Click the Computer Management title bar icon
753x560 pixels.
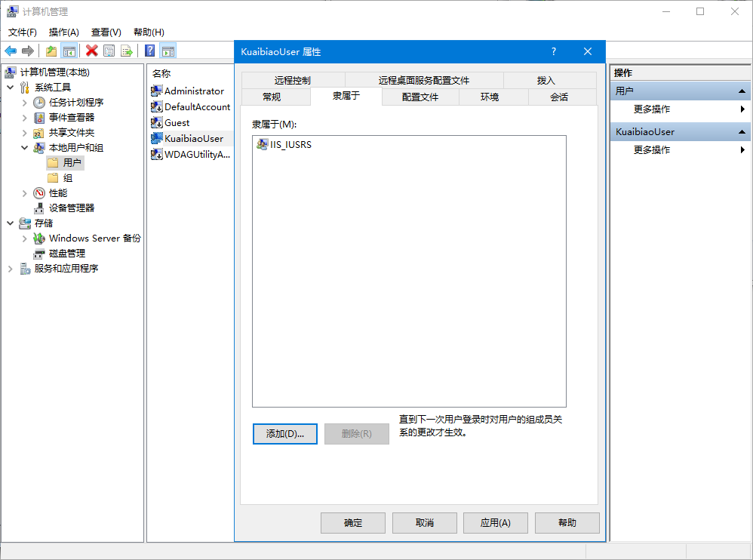point(13,11)
